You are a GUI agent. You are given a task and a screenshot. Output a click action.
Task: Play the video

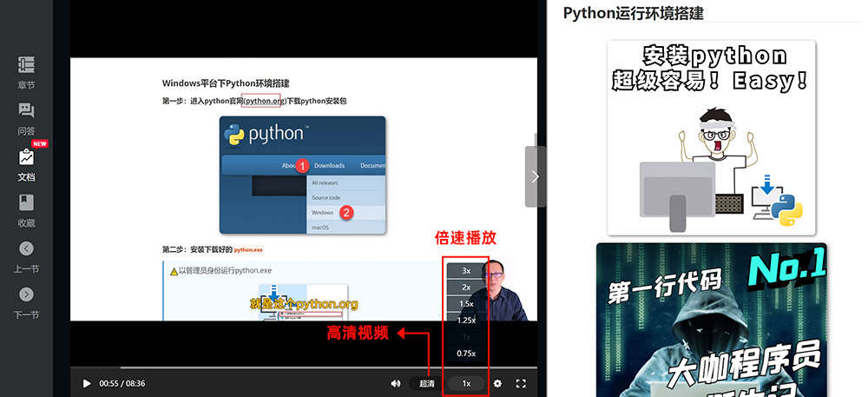coord(86,383)
